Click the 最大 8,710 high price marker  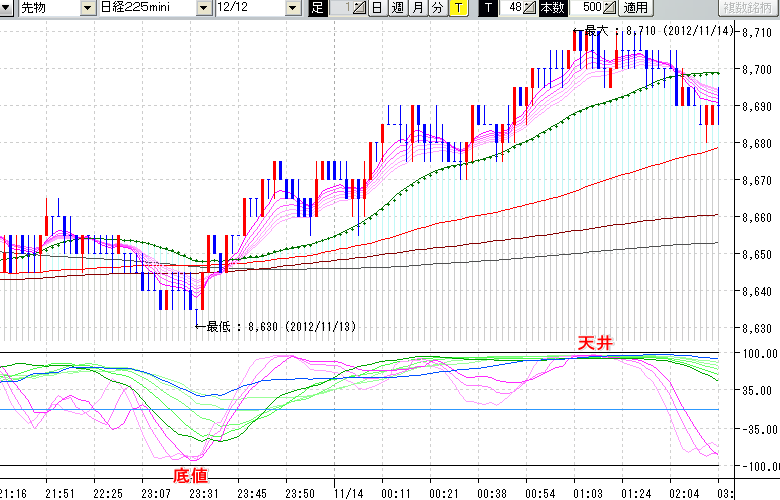tap(660, 32)
